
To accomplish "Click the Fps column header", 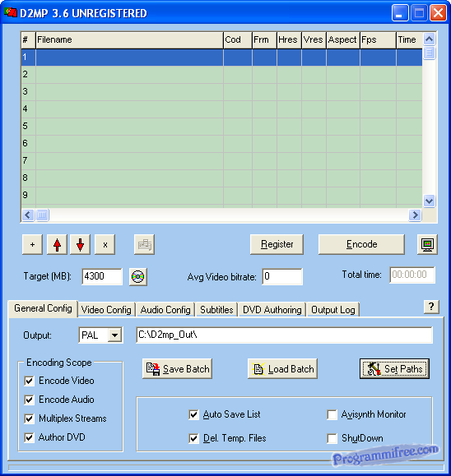I will pyautogui.click(x=378, y=39).
